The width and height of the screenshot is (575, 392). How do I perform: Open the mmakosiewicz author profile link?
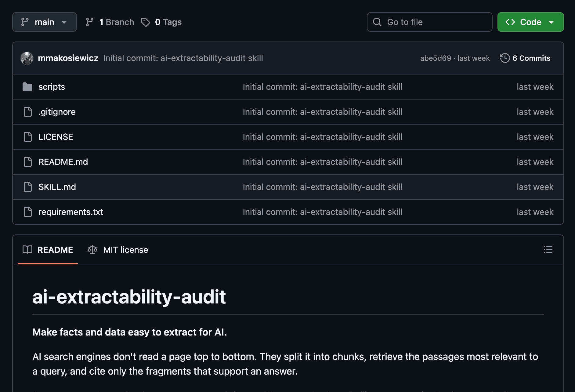[68, 58]
